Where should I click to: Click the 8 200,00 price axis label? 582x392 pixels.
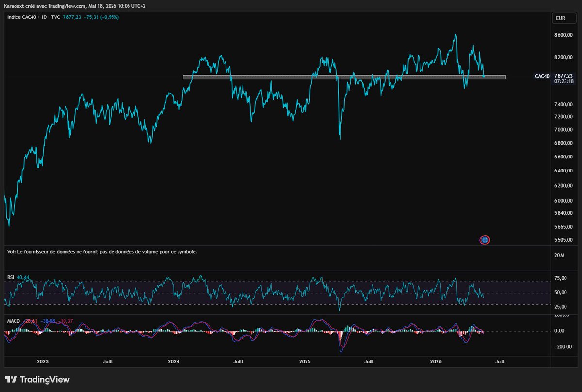563,58
